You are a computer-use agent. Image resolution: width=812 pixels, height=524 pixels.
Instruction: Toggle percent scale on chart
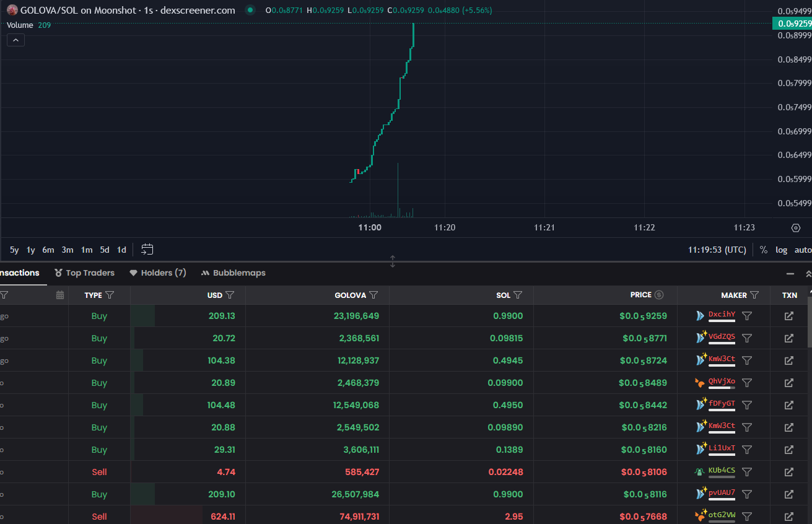[764, 250]
